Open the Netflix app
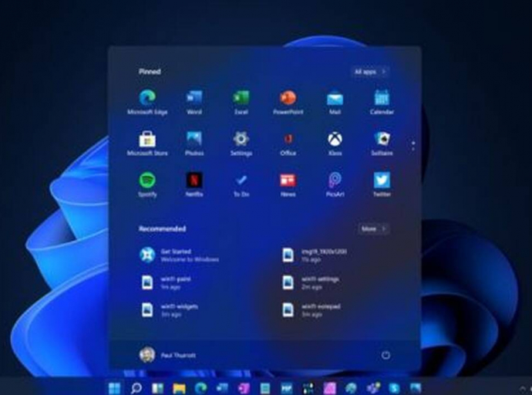This screenshot has width=532, height=395. [x=194, y=184]
